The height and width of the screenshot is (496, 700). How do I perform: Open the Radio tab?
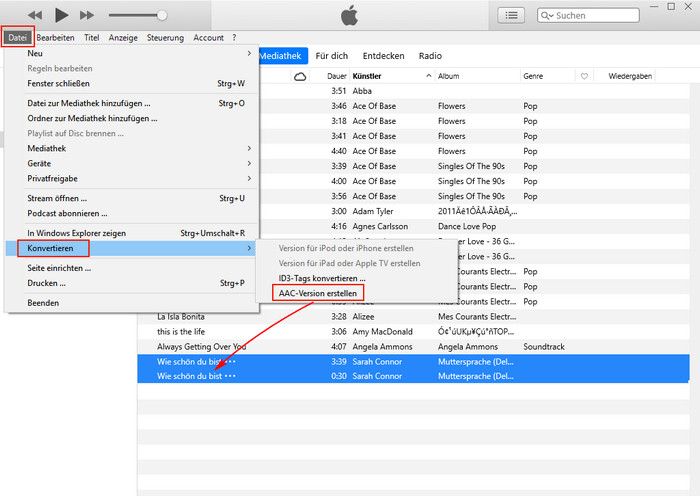tap(430, 56)
